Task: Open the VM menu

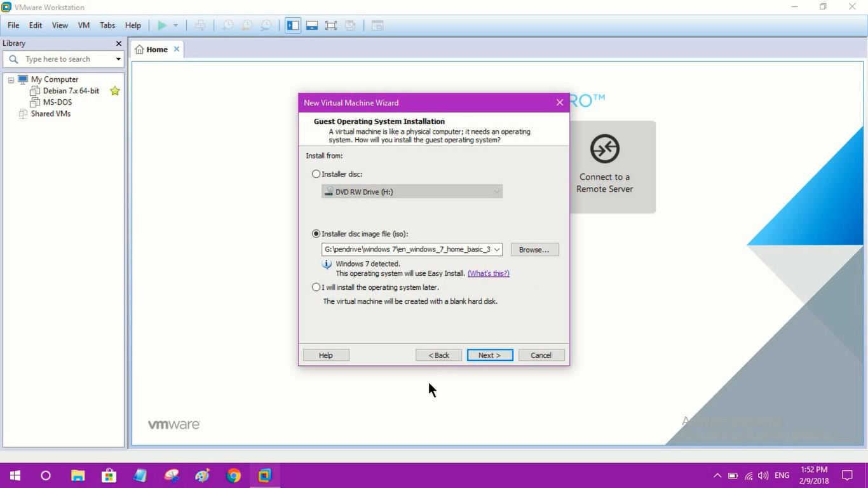Action: [x=83, y=25]
